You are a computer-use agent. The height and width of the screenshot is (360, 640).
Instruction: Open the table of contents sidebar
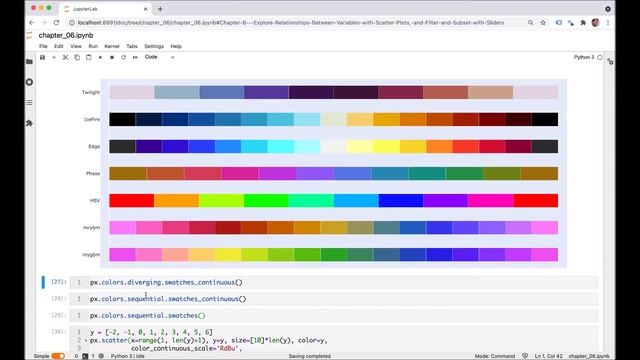(29, 102)
